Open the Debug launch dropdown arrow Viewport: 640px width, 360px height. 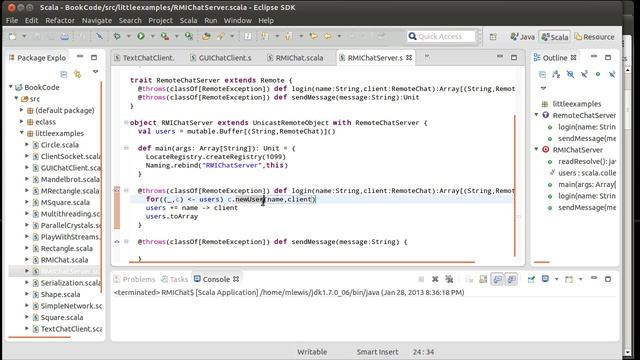tap(128, 36)
